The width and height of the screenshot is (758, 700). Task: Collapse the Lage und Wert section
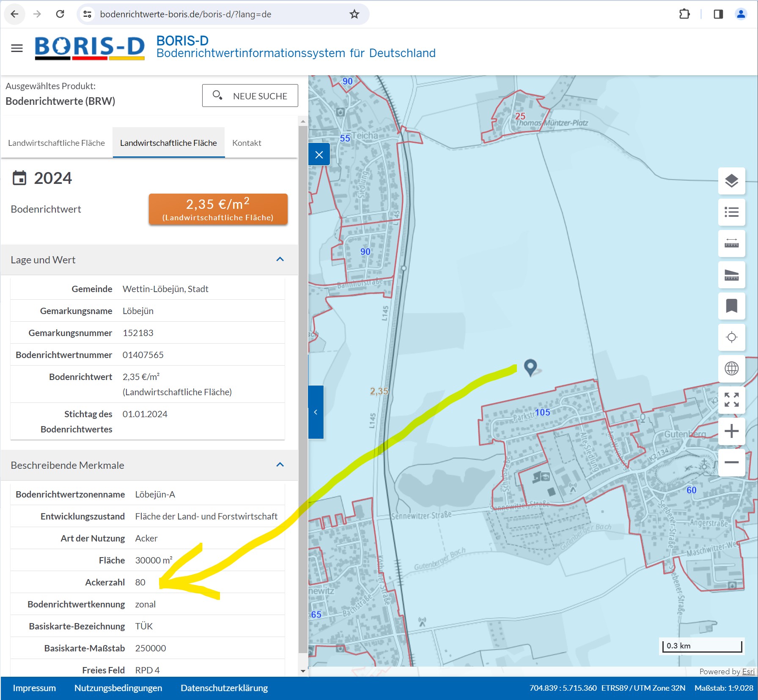[x=280, y=260]
